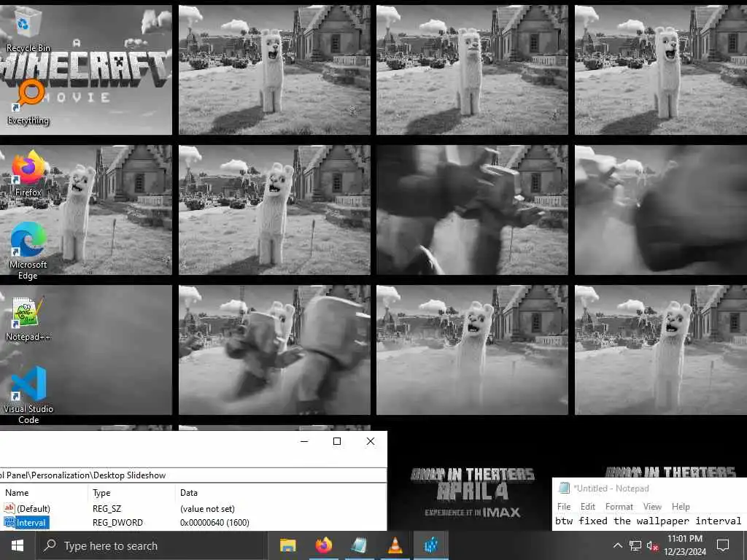Open the Edit menu in Notepad
The image size is (747, 560).
coord(588,507)
